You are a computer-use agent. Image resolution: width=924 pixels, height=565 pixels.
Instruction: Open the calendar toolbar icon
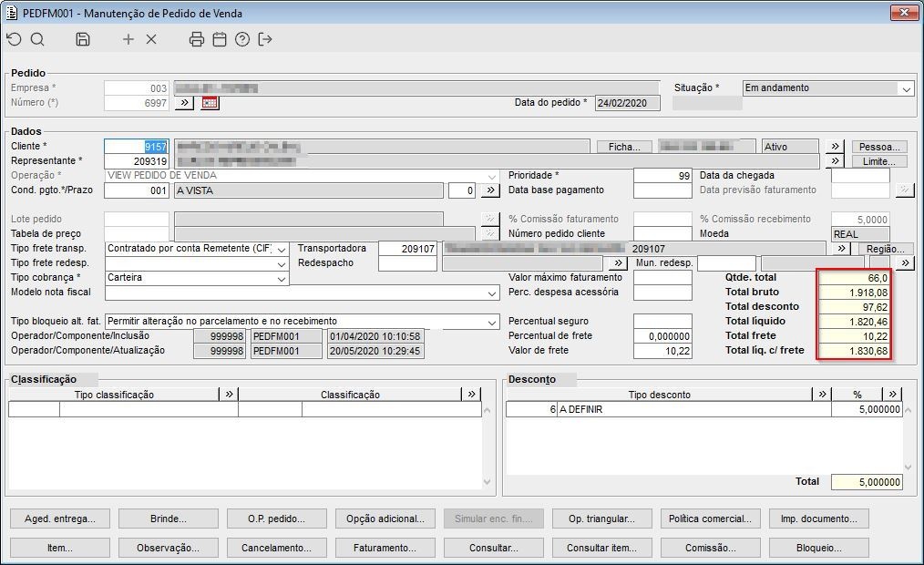pyautogui.click(x=220, y=39)
